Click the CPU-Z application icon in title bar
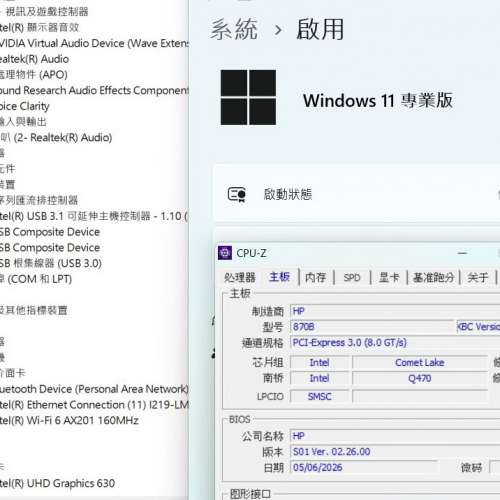This screenshot has width=500, height=500. point(225,253)
